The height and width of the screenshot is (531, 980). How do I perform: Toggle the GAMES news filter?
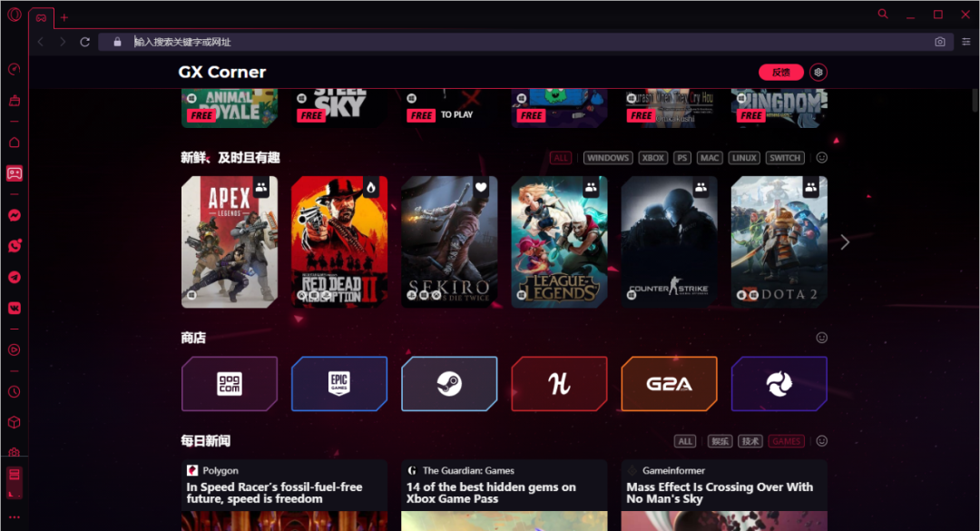click(x=786, y=441)
